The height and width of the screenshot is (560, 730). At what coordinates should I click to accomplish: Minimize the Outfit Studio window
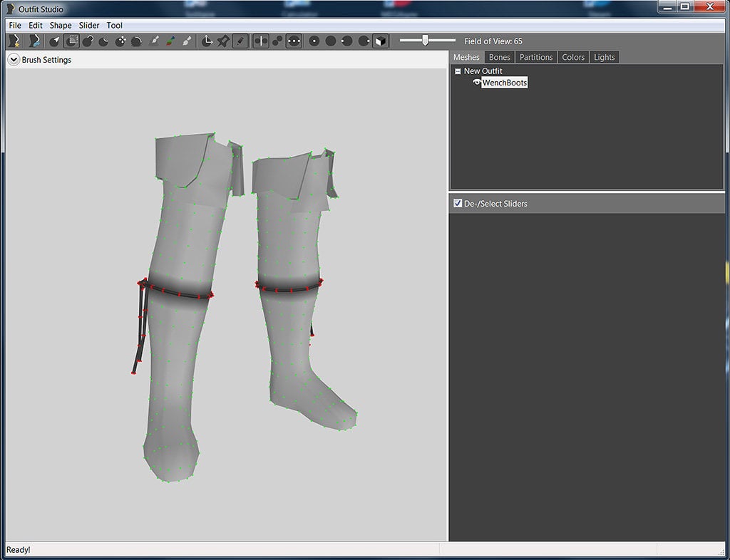667,6
